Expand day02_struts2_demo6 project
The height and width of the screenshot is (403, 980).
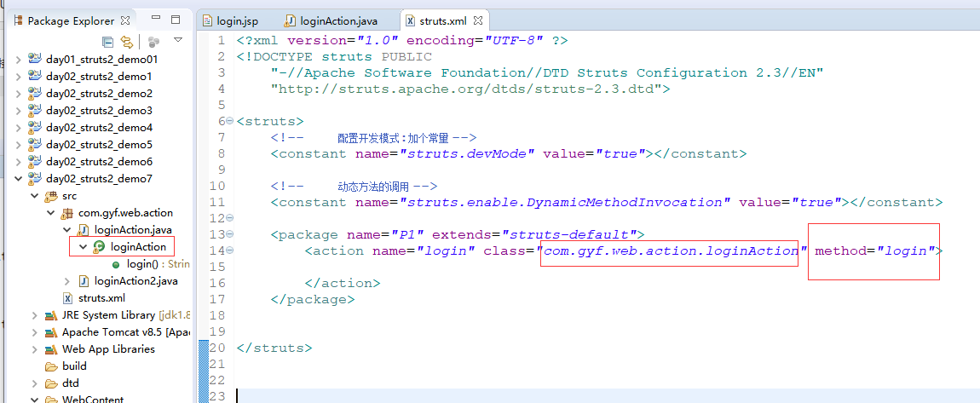(18, 162)
